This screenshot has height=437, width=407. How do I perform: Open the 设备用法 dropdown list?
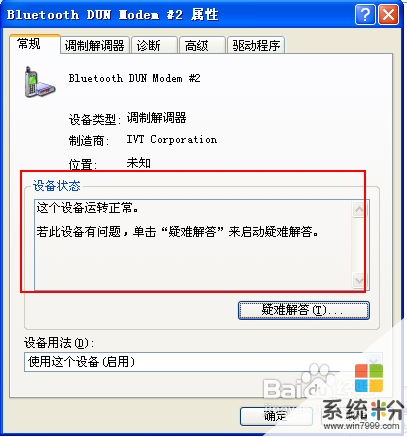pos(374,362)
